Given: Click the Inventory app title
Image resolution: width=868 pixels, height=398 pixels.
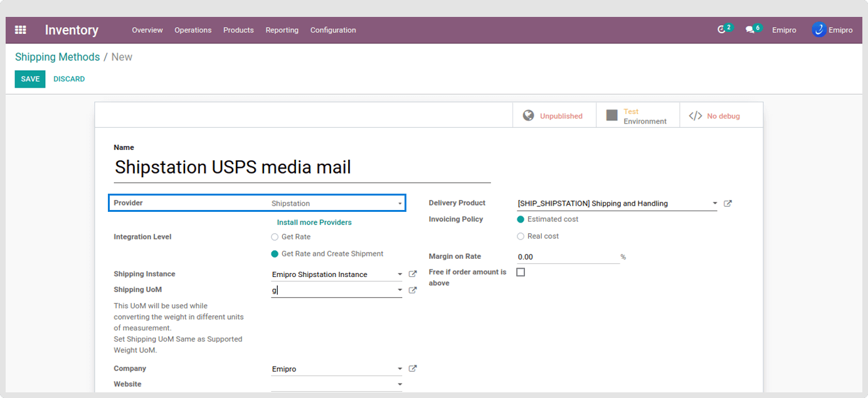Looking at the screenshot, I should 71,30.
